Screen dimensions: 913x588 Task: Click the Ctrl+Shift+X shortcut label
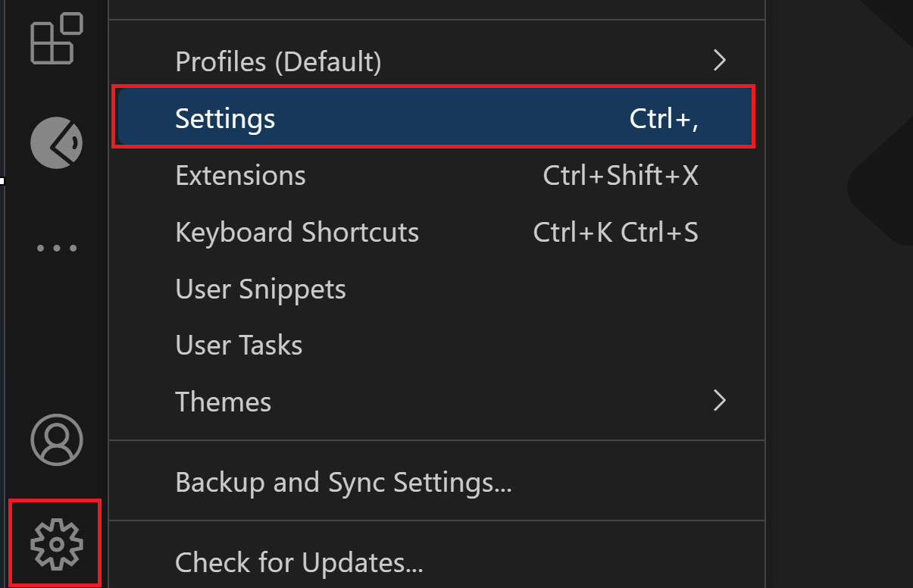click(x=621, y=176)
